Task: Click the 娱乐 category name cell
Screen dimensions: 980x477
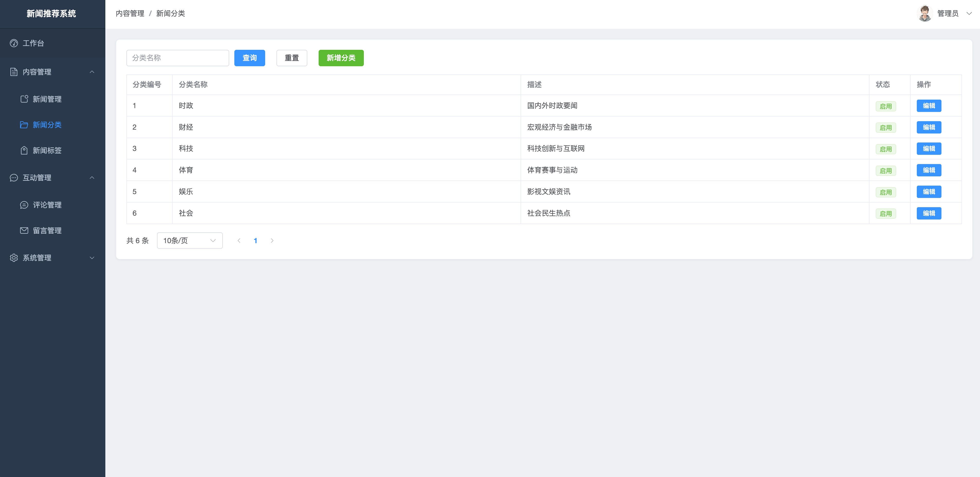Action: [x=347, y=192]
